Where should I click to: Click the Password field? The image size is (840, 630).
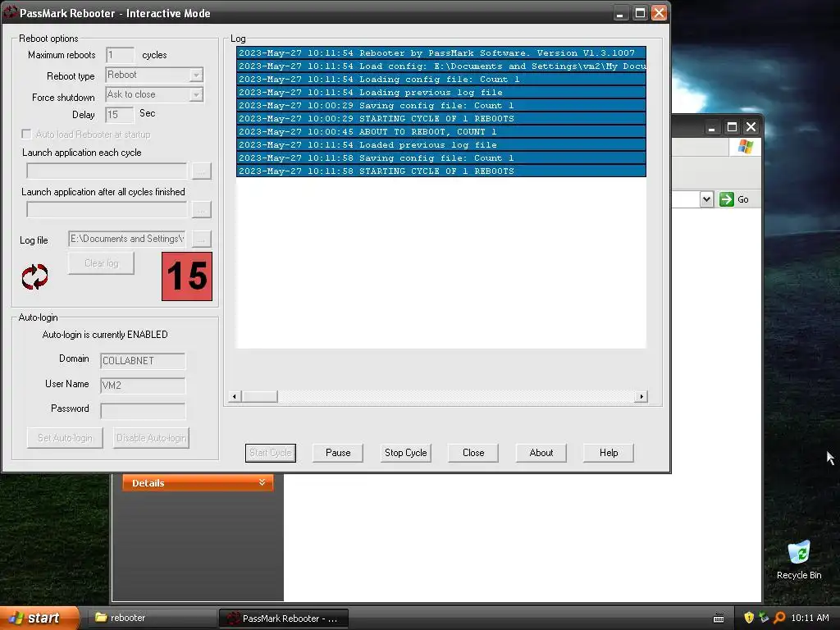pos(143,410)
